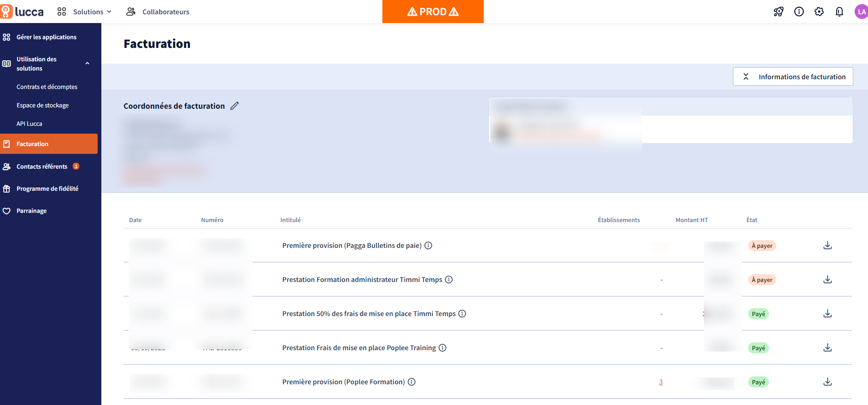Image resolution: width=868 pixels, height=405 pixels.
Task: Click the Solutions grid icon in header
Action: pyautogui.click(x=62, y=12)
